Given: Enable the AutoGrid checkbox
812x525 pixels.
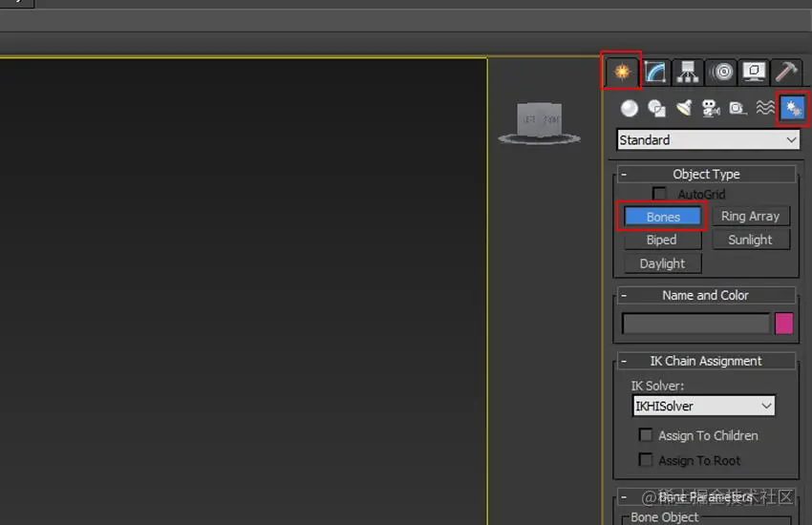Looking at the screenshot, I should coord(659,194).
